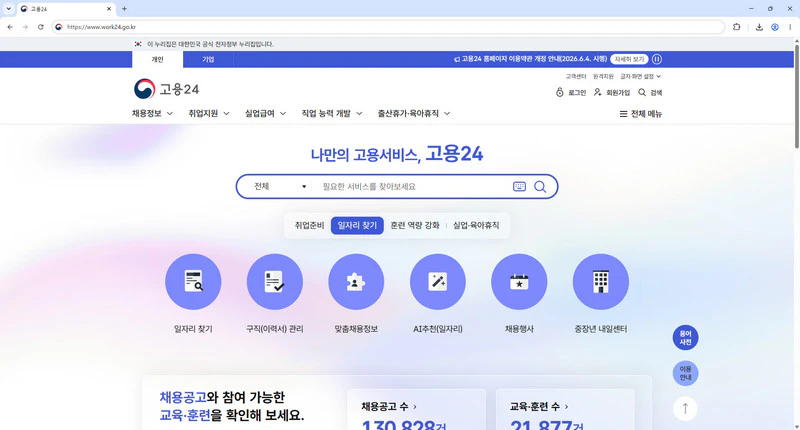Open the browser three-dot menu
Image resolution: width=800 pixels, height=430 pixels.
(x=790, y=27)
